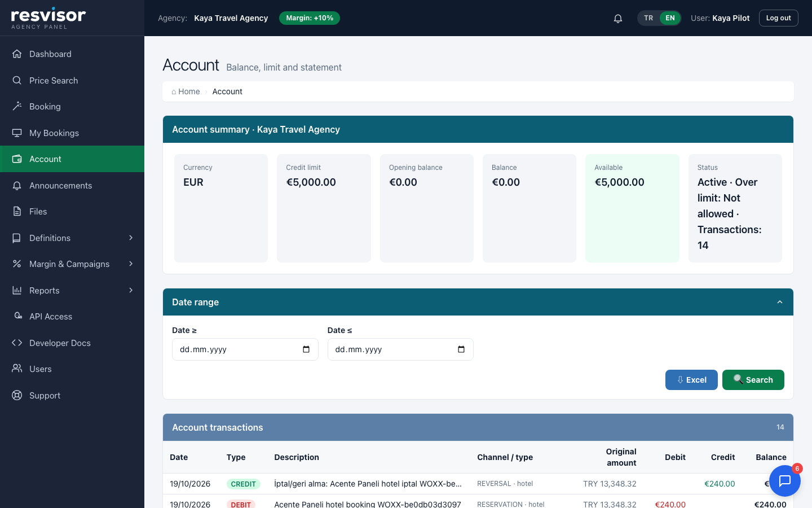812x508 pixels.
Task: Click the Dashboard home icon in sidebar
Action: pyautogui.click(x=17, y=54)
